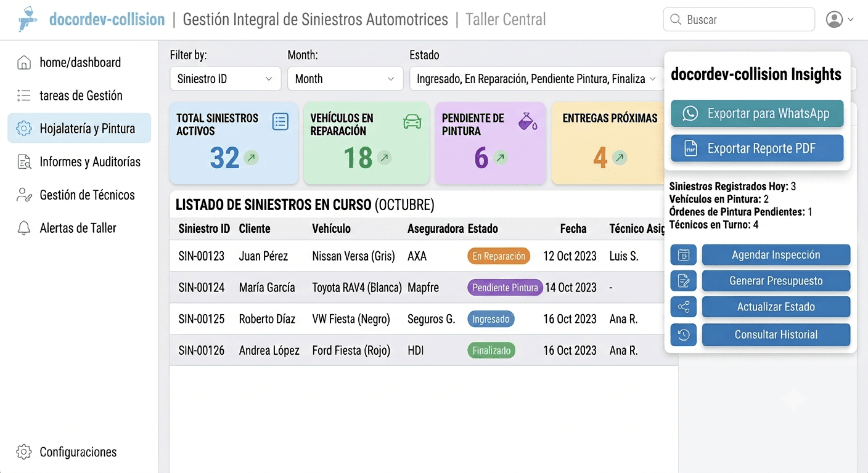The height and width of the screenshot is (473, 868).
Task: Click Exportar Reporte PDF button
Action: [757, 148]
